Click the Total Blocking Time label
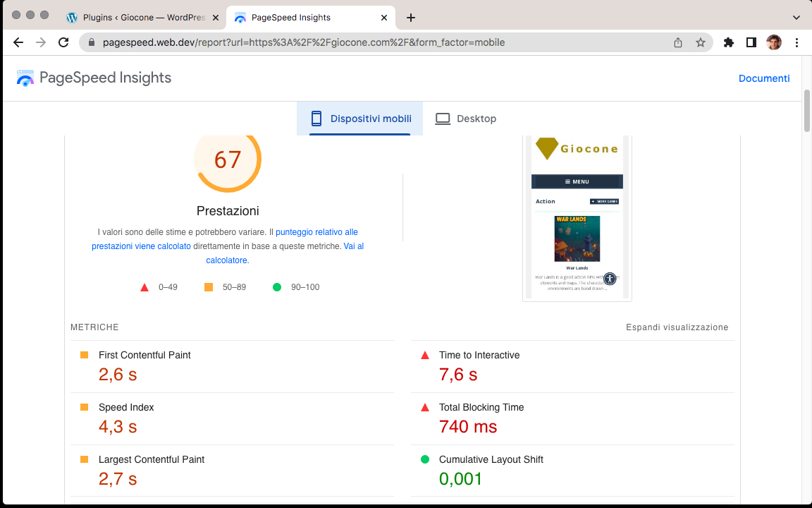The image size is (812, 508). 481,407
